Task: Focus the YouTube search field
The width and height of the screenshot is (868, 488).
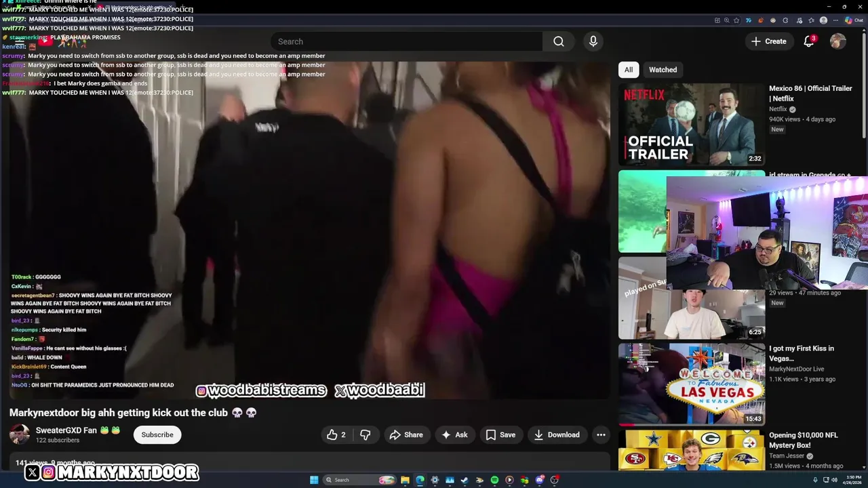Action: [407, 41]
